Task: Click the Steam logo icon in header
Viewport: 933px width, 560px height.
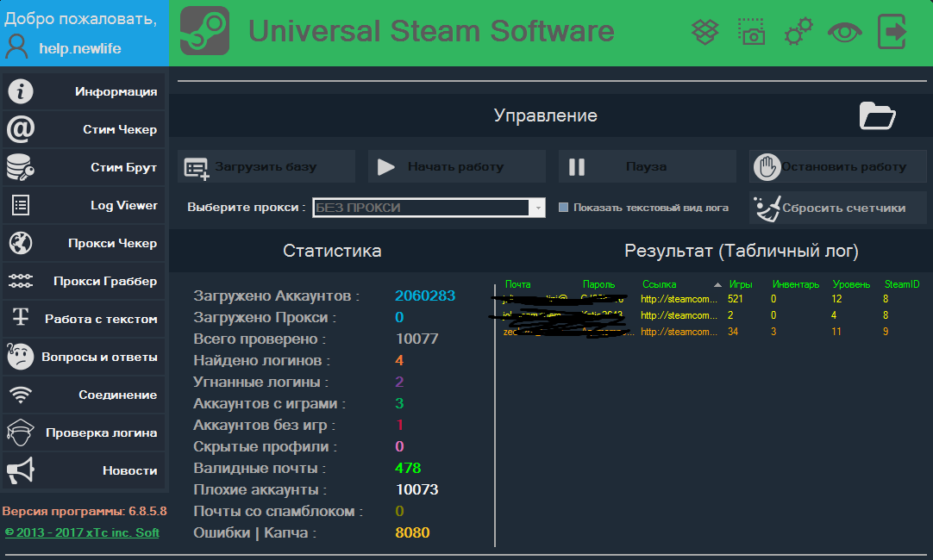Action: [x=204, y=31]
